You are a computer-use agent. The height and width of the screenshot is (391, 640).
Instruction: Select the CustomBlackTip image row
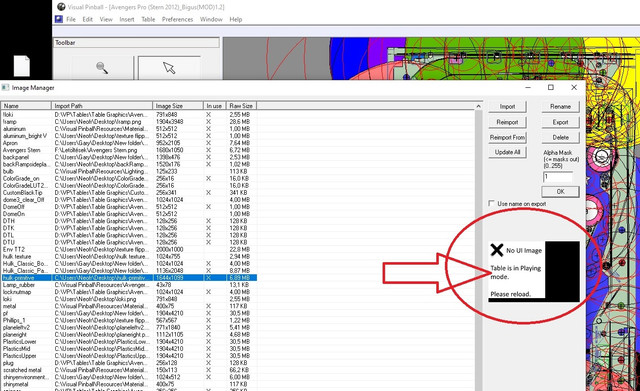coord(129,193)
